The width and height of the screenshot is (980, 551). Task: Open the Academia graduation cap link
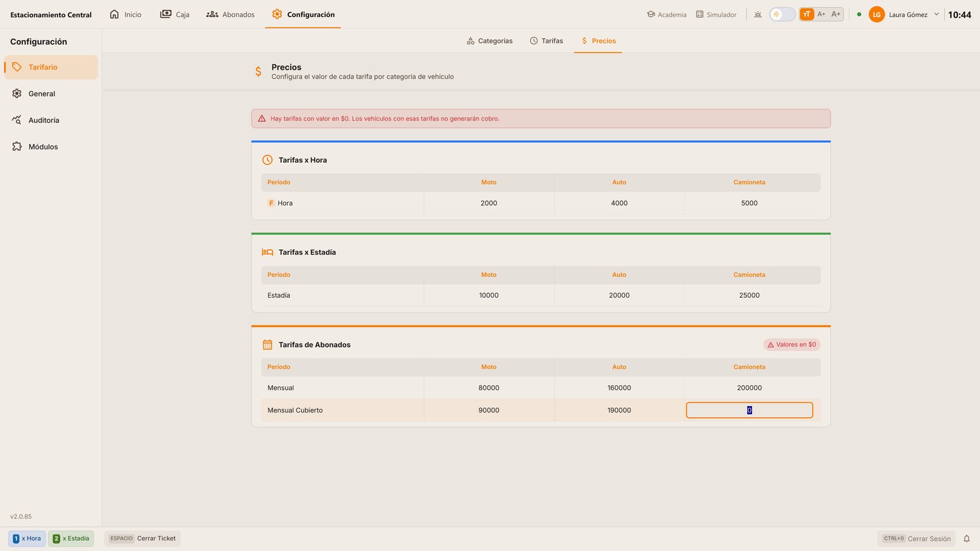pos(666,14)
